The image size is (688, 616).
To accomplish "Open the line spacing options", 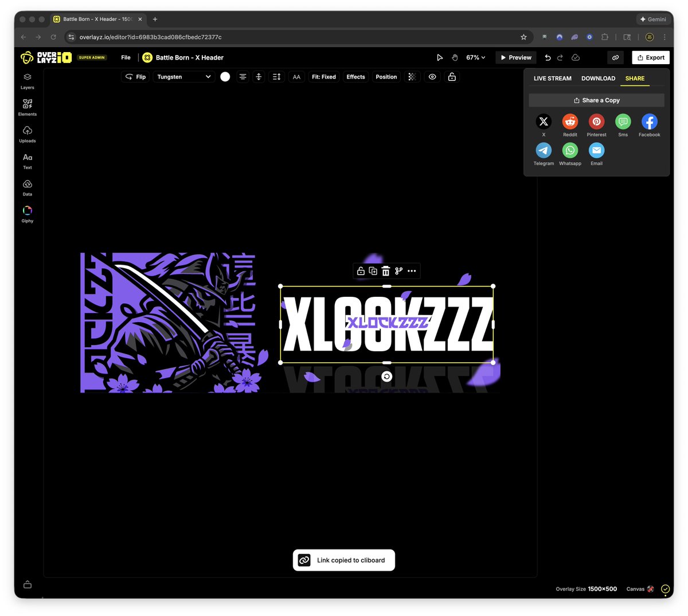I will click(276, 77).
